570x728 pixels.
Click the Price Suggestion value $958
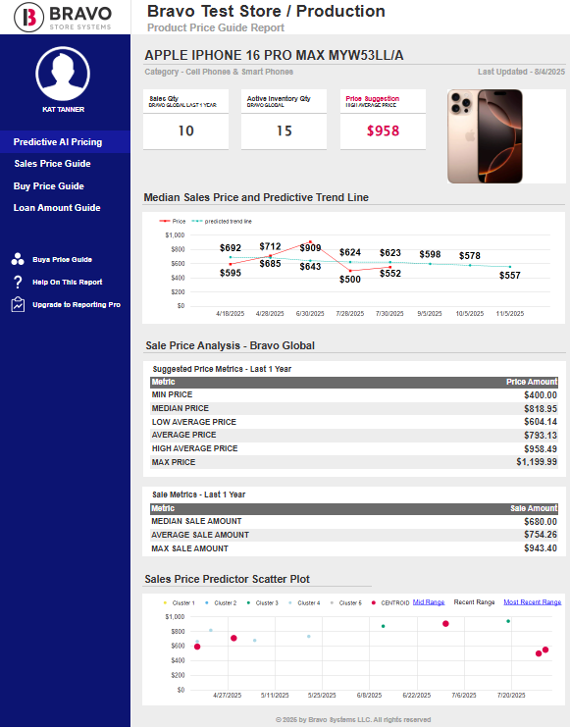tap(383, 130)
